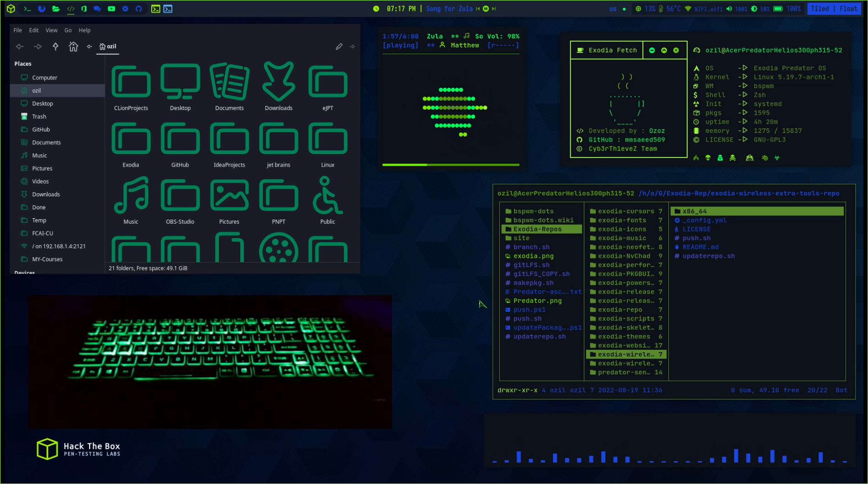This screenshot has height=484, width=868.
Task: Open the chat app launcher in top bar
Action: (97, 9)
